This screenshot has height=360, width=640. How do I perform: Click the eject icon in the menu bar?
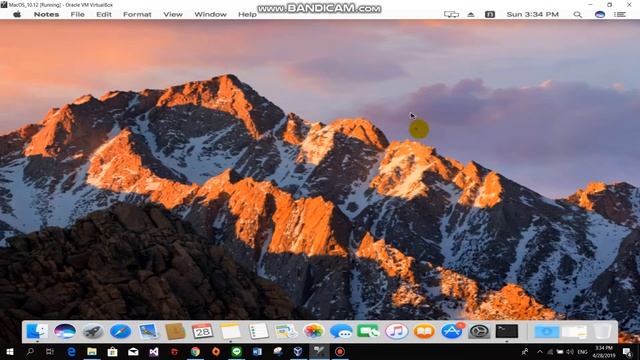[471, 14]
